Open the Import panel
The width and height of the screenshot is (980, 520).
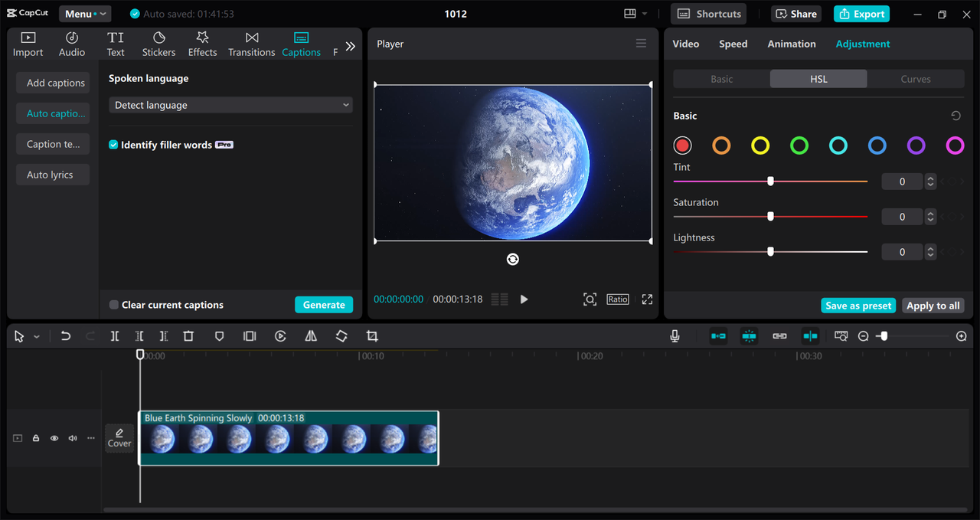(28, 44)
